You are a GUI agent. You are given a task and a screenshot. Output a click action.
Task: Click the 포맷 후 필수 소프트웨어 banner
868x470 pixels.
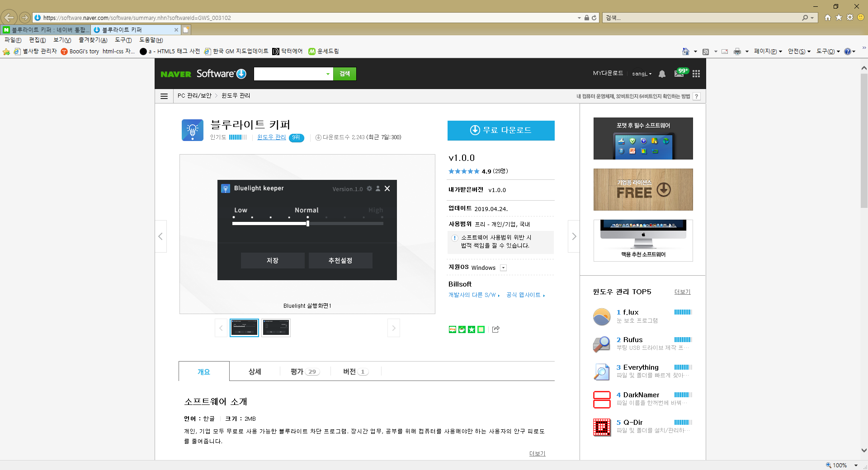coord(643,138)
